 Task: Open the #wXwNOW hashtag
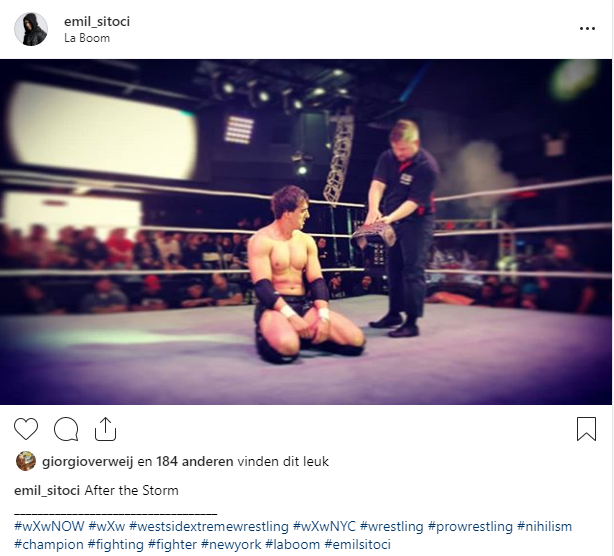[49, 526]
